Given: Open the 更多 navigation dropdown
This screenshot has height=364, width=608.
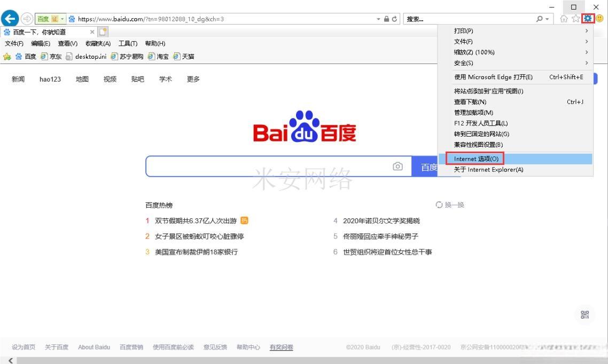Looking at the screenshot, I should click(193, 79).
